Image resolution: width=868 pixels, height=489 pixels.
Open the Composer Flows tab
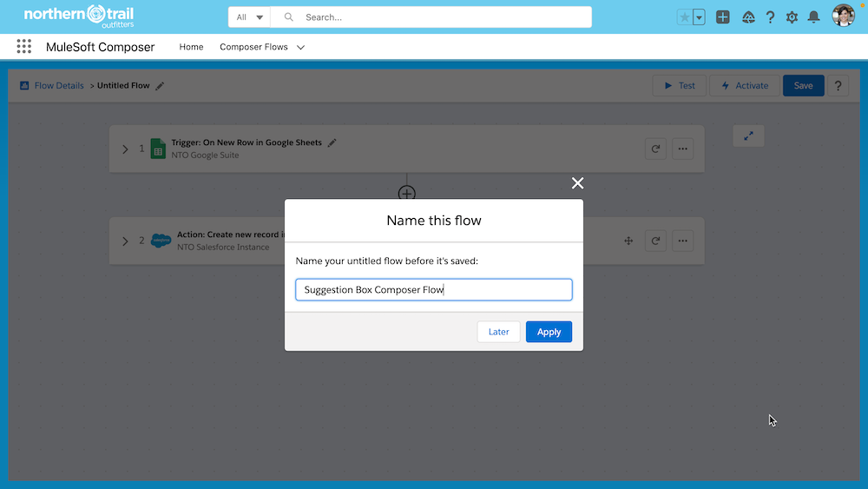coord(253,47)
